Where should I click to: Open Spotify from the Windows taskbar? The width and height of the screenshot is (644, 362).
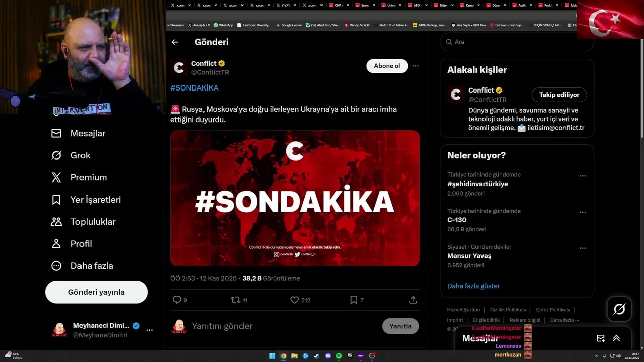(x=339, y=356)
